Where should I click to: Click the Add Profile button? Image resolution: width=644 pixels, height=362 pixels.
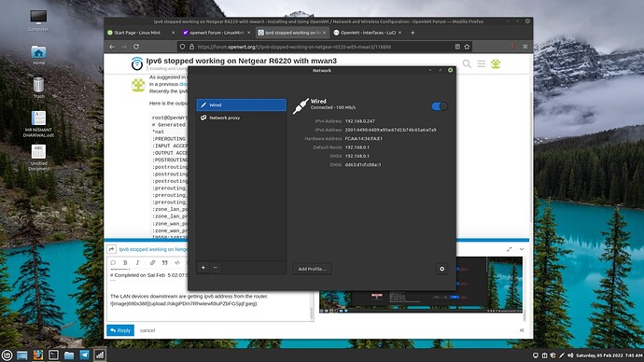coord(312,269)
